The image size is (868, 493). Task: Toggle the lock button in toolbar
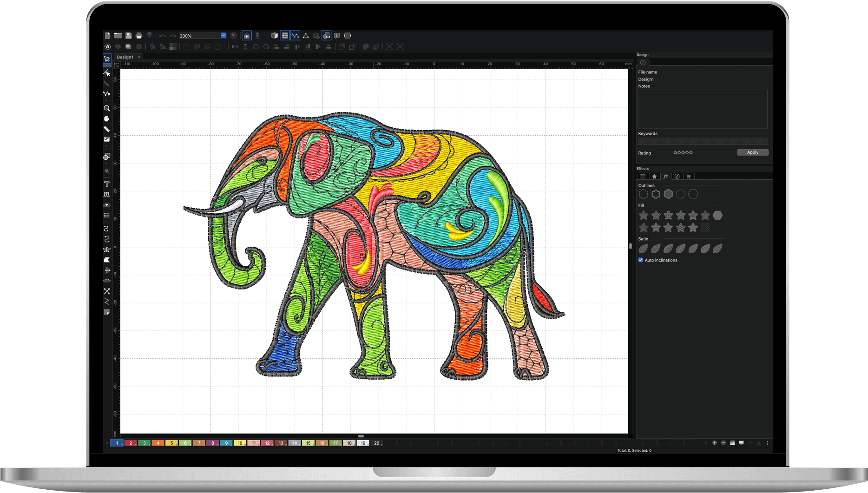[x=247, y=36]
